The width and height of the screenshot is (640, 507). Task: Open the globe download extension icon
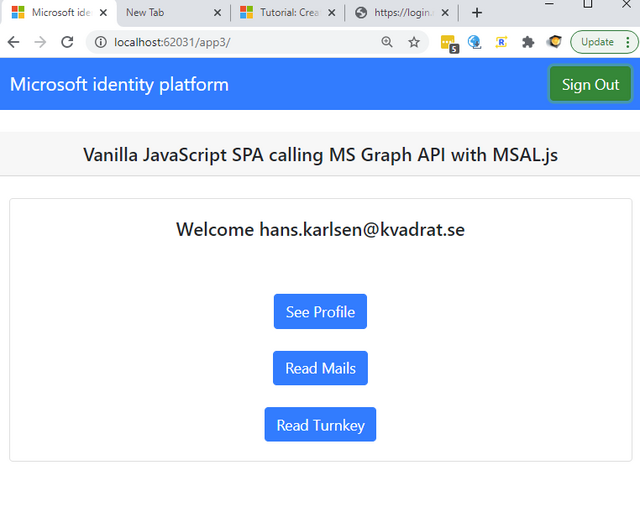[x=474, y=42]
